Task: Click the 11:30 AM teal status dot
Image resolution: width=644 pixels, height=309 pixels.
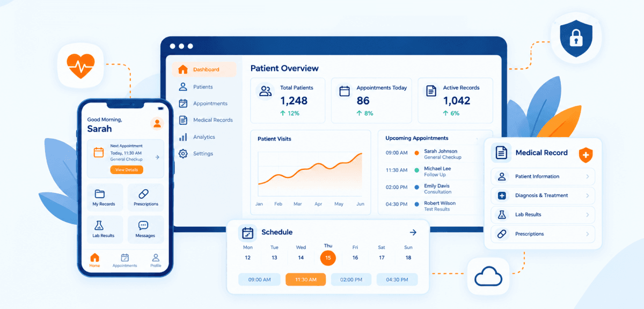Action: 416,170
